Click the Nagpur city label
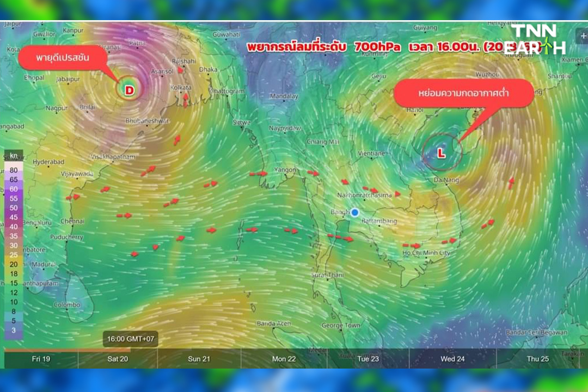 [x=57, y=108]
